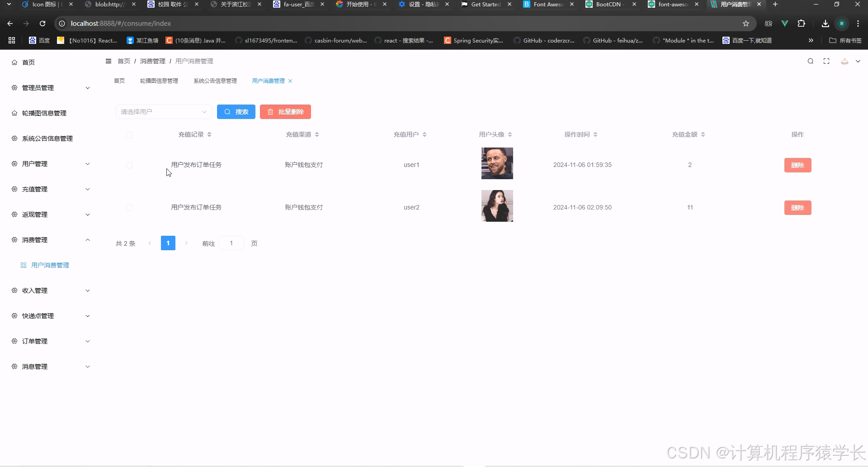Select the 轮播图信息管理 sidebar icon
The image size is (868, 467).
tap(14, 113)
